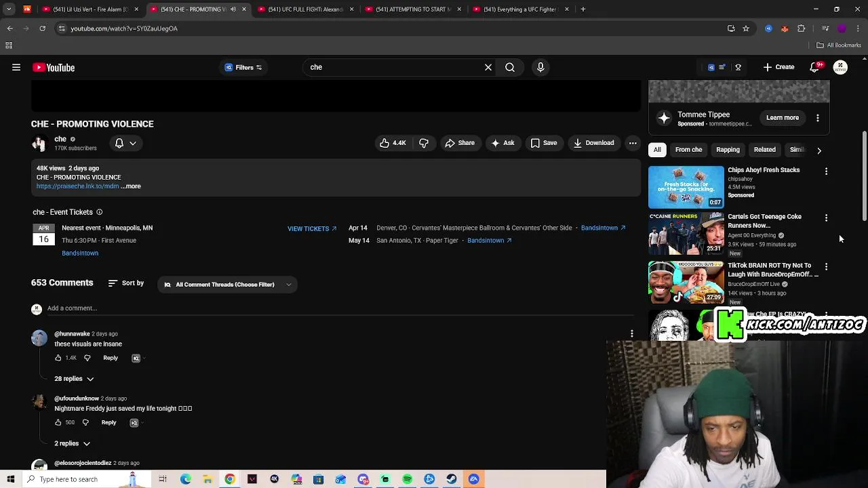This screenshot has width=868, height=488.
Task: Open options for Chips Ahoy sponsored video
Action: point(826,171)
